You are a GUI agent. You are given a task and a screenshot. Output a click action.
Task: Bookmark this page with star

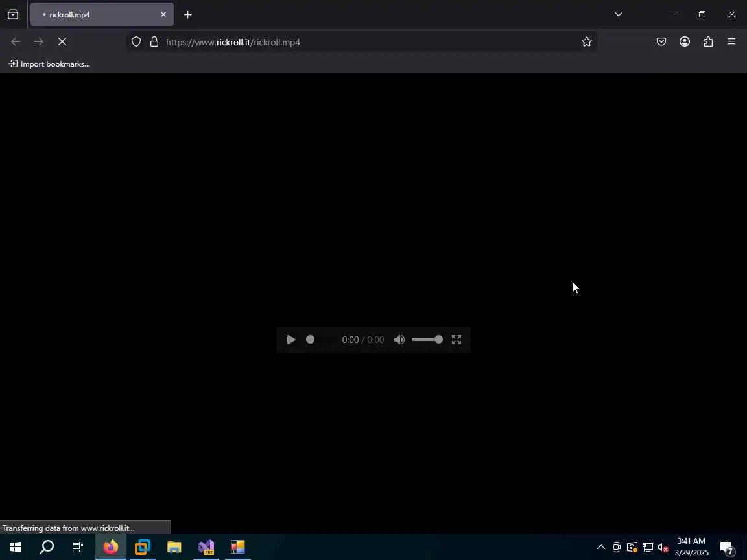pyautogui.click(x=586, y=42)
